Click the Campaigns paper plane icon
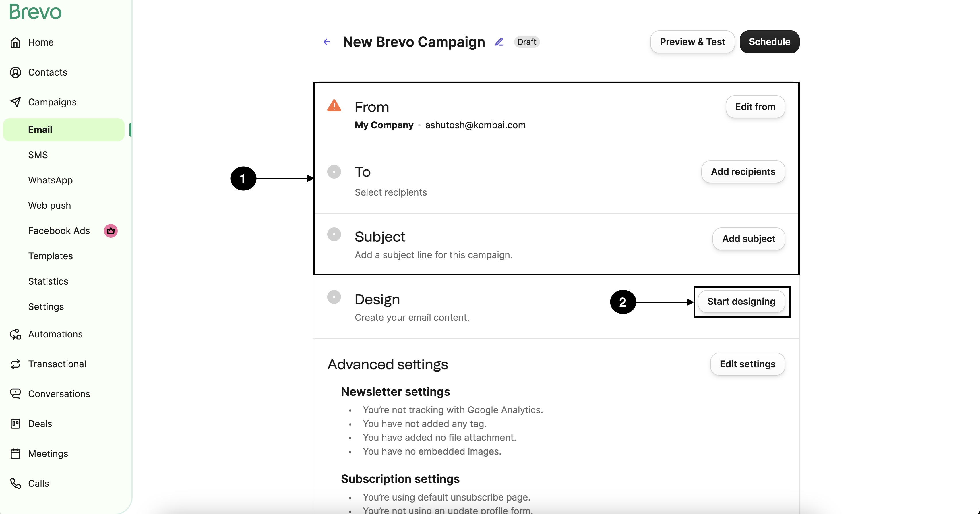The height and width of the screenshot is (514, 980). pyautogui.click(x=15, y=102)
